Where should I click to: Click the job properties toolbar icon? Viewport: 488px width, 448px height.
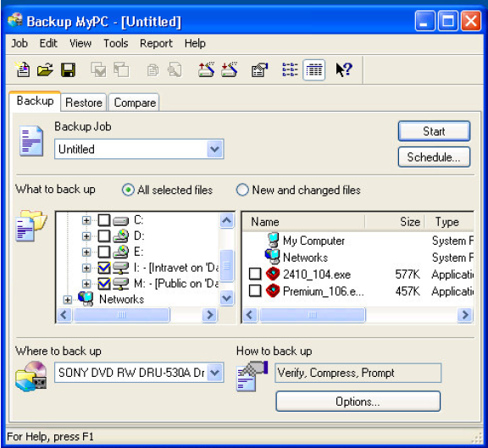coord(259,69)
